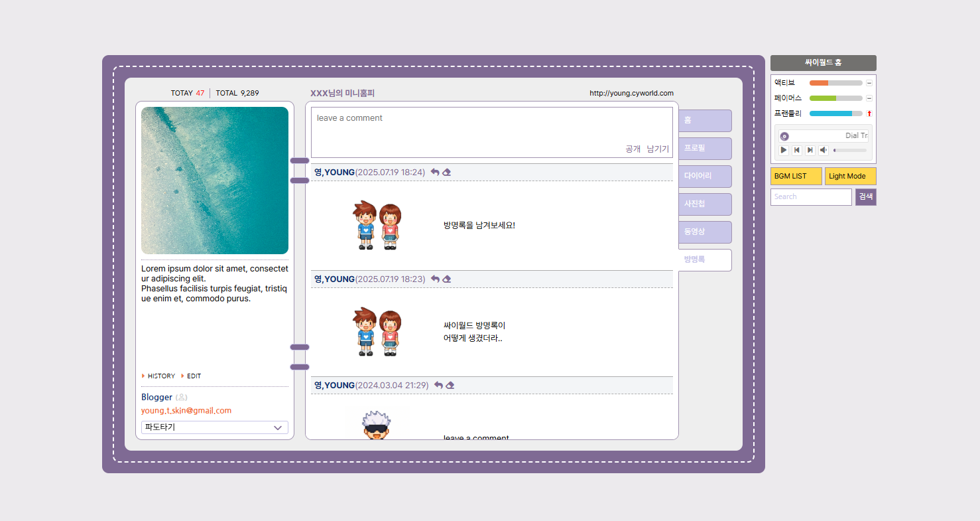Viewport: 980px width, 521px height.
Task: Click the 싸이월드 홈 button
Action: 824,63
